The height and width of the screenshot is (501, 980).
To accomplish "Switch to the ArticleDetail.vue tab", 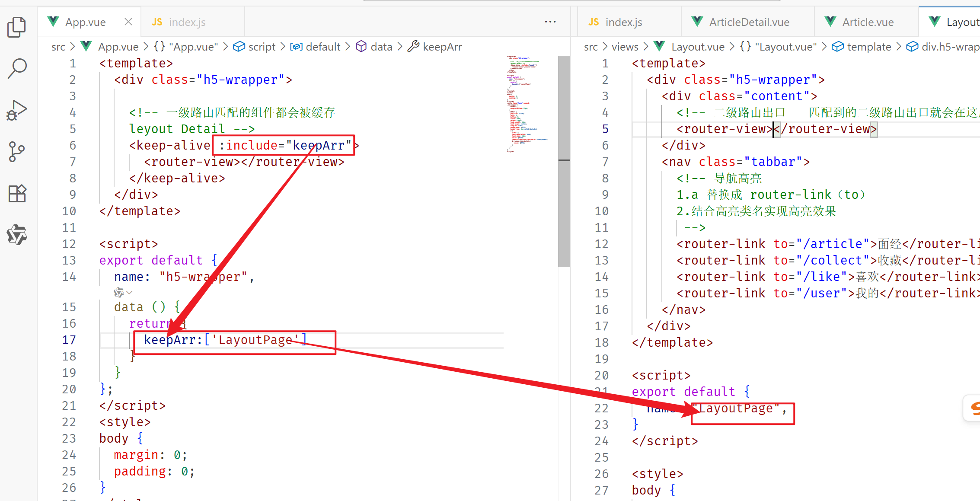I will (x=749, y=22).
